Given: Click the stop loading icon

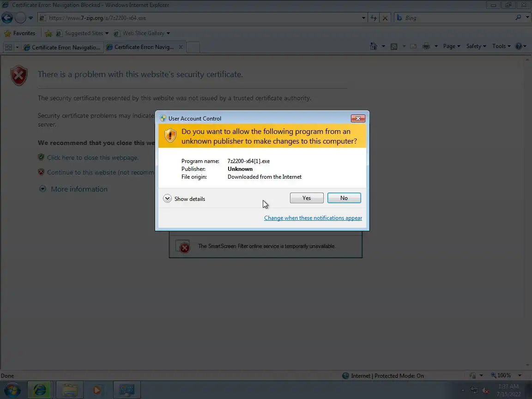Looking at the screenshot, I should pyautogui.click(x=385, y=18).
